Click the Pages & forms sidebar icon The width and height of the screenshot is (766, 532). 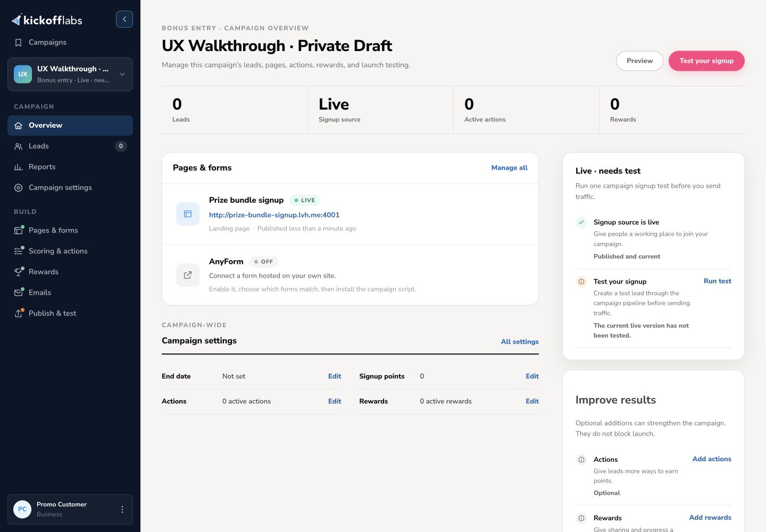[19, 230]
